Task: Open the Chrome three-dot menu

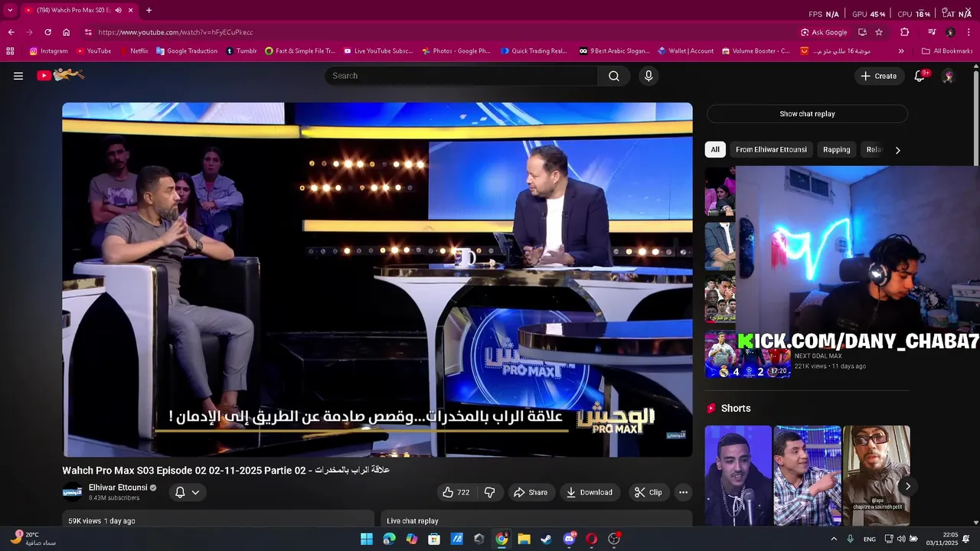Action: click(x=969, y=32)
